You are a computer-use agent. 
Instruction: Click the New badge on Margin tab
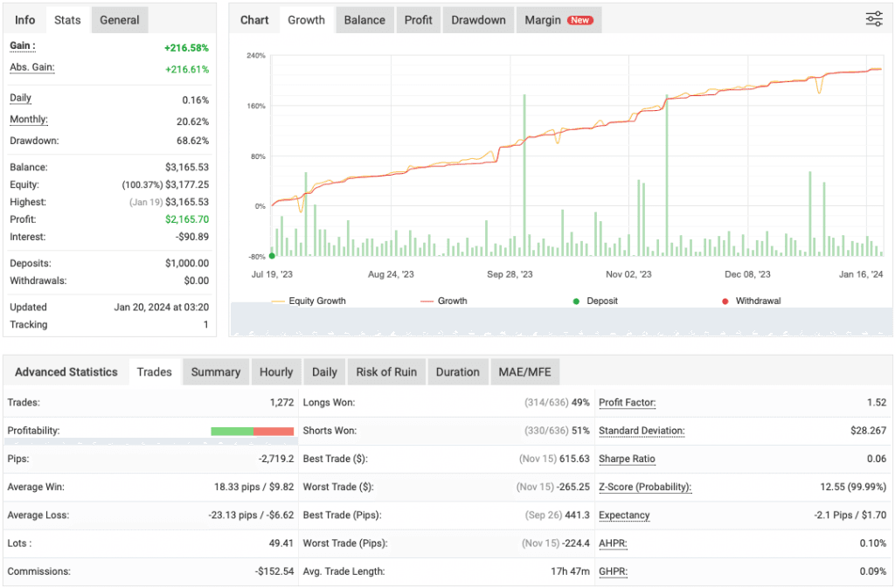point(579,20)
